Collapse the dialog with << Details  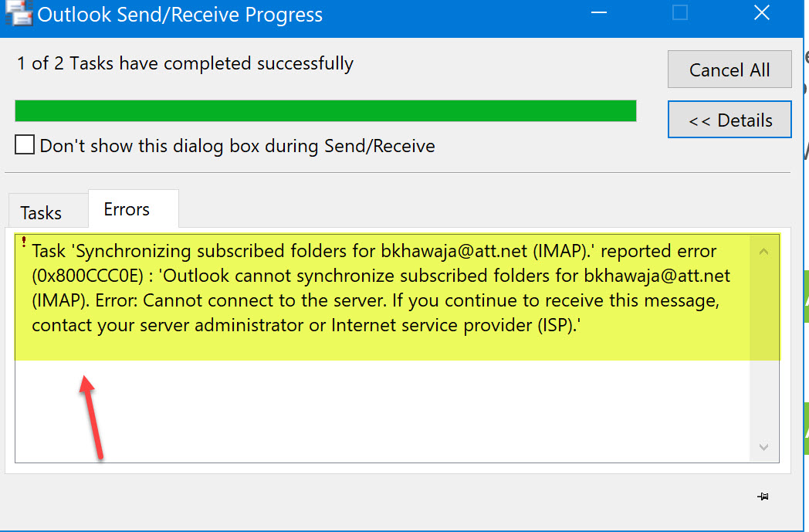(729, 120)
